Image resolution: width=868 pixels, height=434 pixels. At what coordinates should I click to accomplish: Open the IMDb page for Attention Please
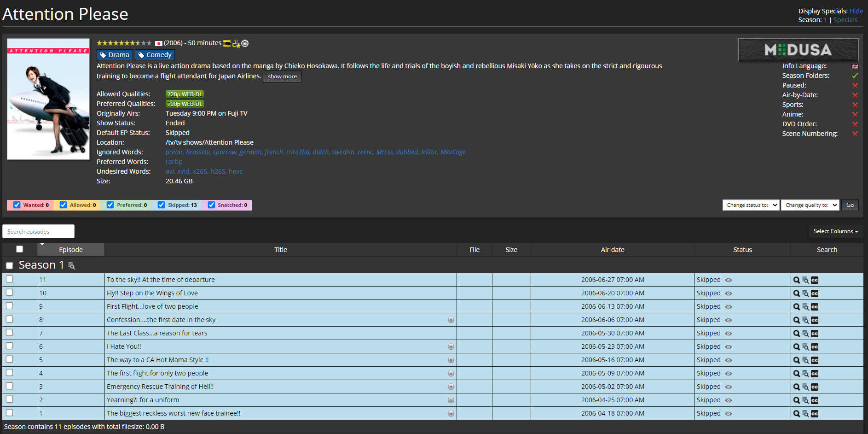point(227,43)
